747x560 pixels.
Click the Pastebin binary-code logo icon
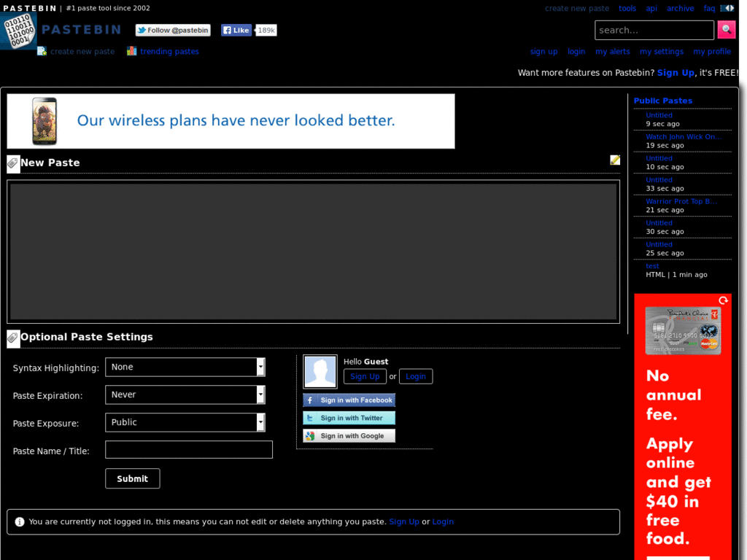click(x=19, y=31)
